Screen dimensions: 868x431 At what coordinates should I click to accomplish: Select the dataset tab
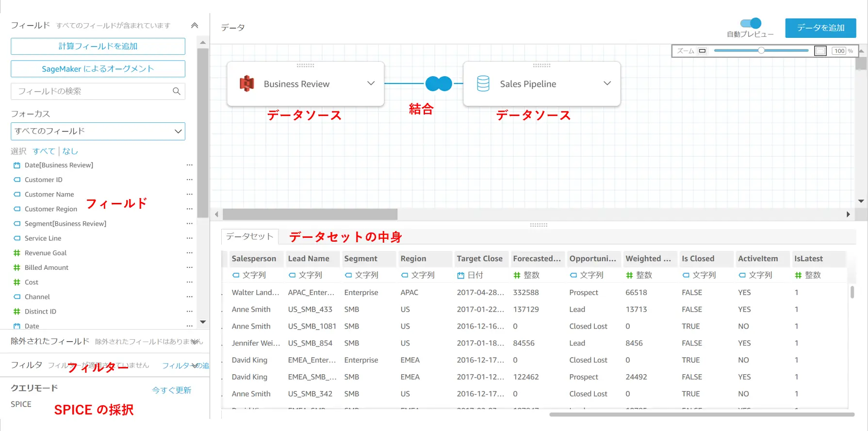(x=250, y=236)
